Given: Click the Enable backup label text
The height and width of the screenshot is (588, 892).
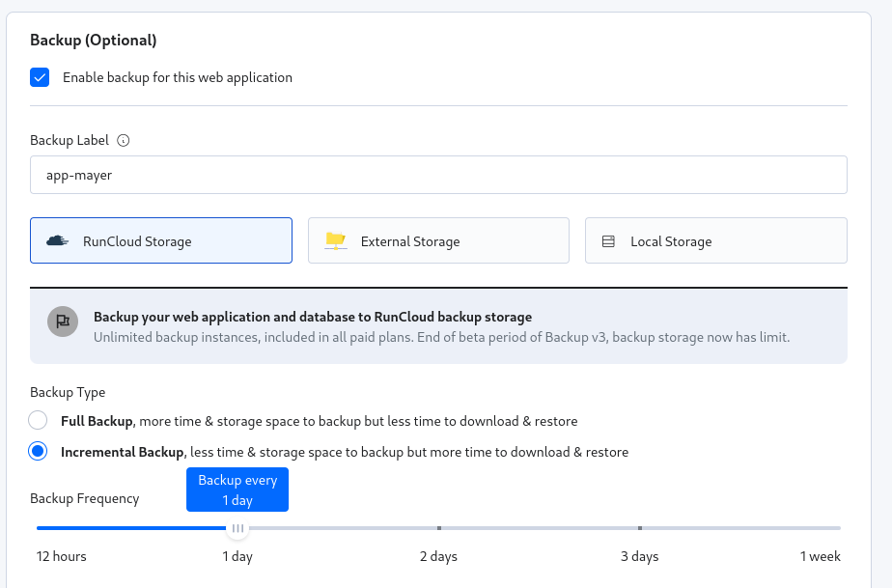Looking at the screenshot, I should 177,77.
